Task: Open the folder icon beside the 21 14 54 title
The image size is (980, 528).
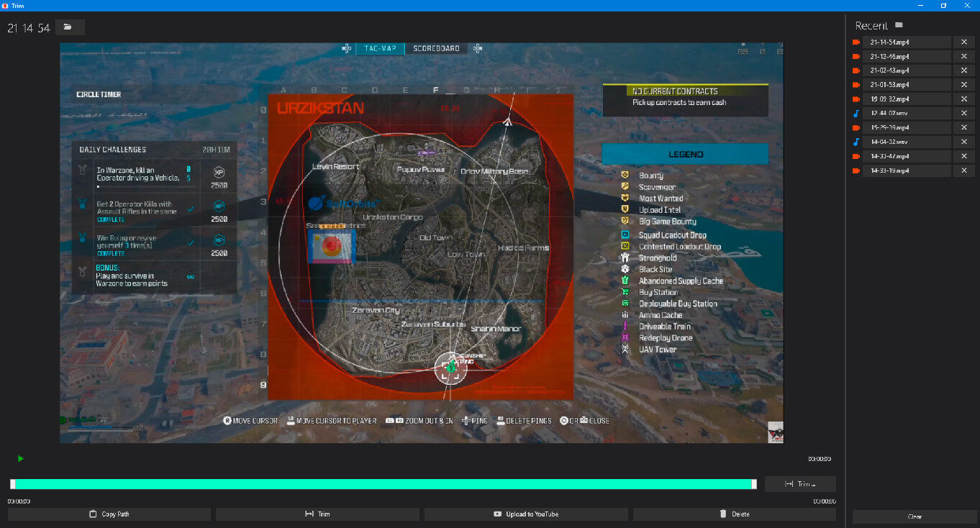Action: pos(70,27)
